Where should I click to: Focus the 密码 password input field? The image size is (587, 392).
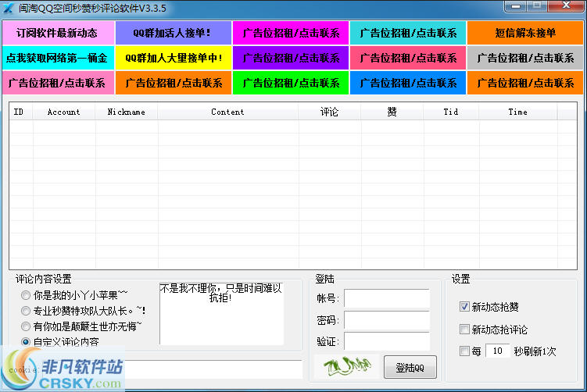pos(387,320)
